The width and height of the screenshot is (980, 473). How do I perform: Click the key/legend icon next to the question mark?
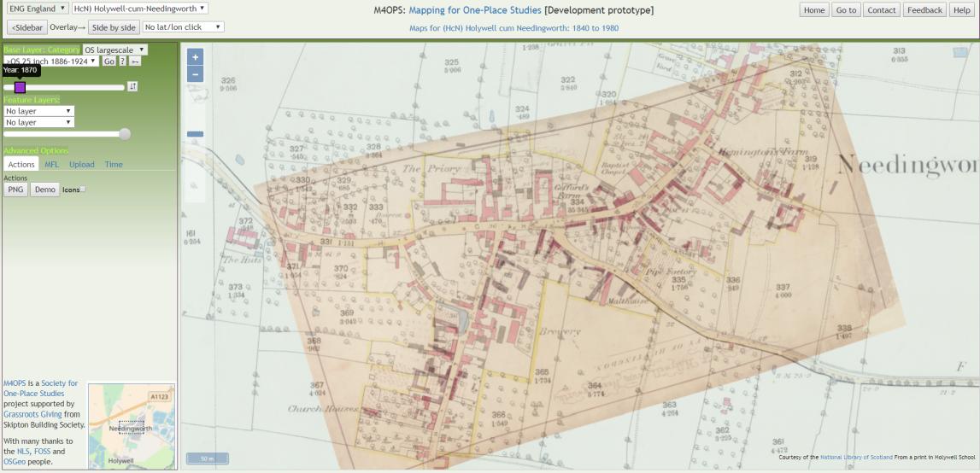pyautogui.click(x=135, y=61)
